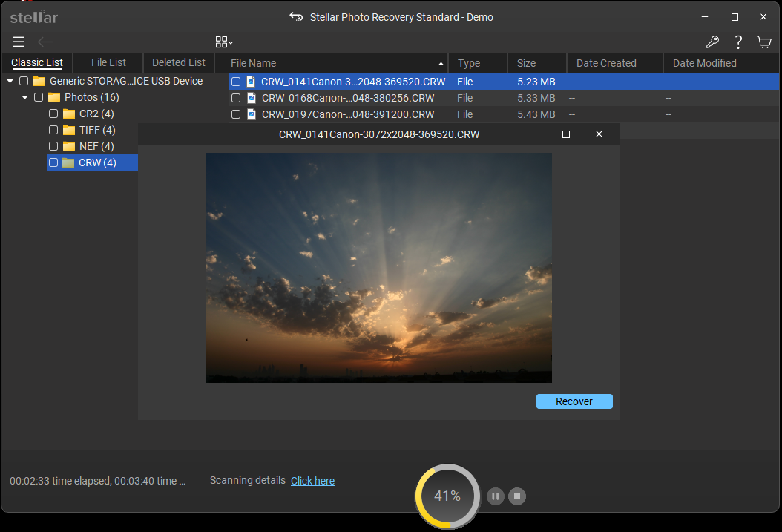
Task: Open scanning details via Click here
Action: 312,481
